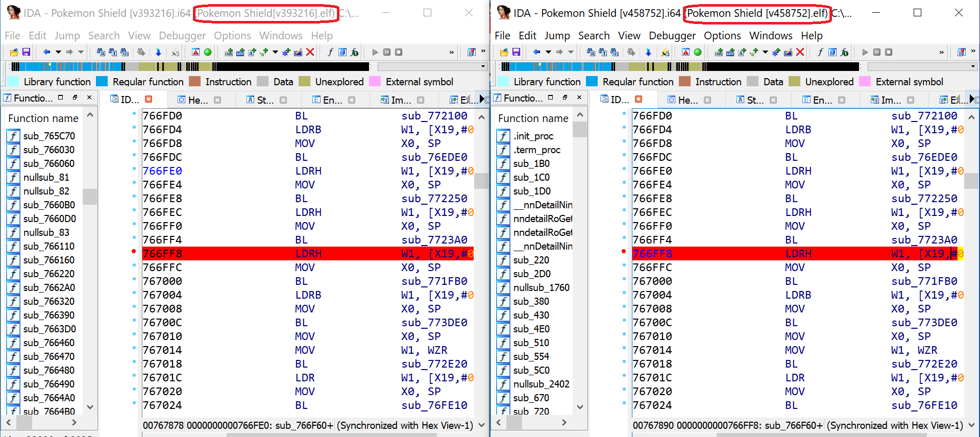Toggle breakpoint dot at 766FE0 in right window
Image resolution: width=980 pixels, height=437 pixels.
624,168
